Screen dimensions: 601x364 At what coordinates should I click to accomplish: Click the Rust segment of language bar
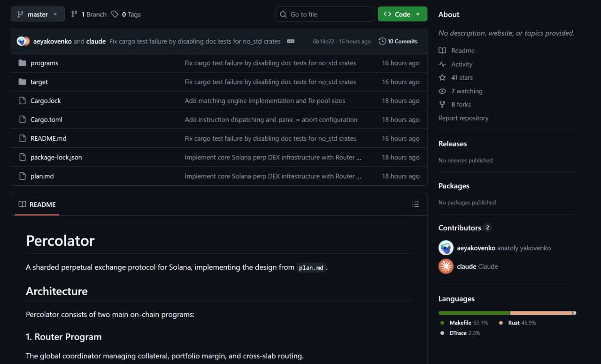(x=541, y=313)
